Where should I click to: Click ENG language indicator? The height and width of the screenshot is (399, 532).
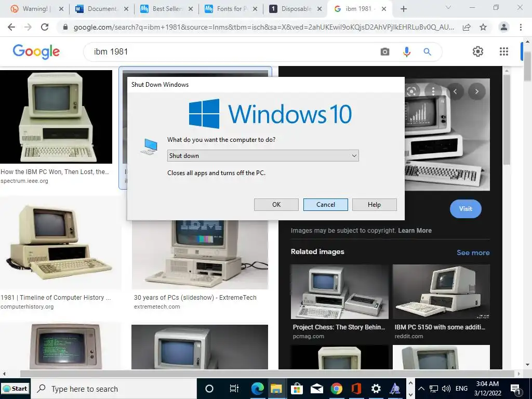461,389
